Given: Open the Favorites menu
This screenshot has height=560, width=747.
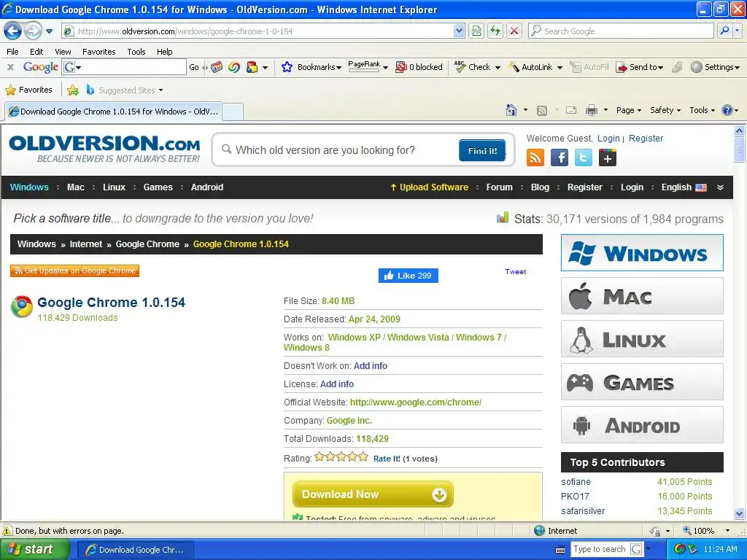Looking at the screenshot, I should coord(98,52).
